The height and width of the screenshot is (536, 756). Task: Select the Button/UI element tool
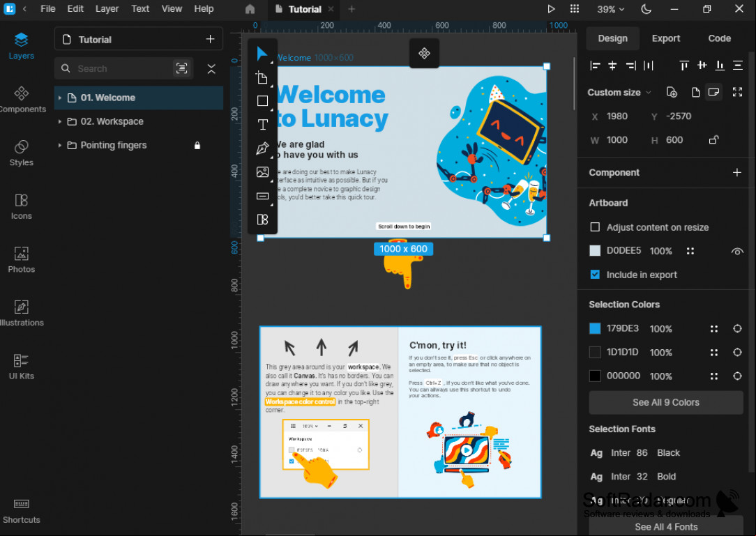point(262,196)
